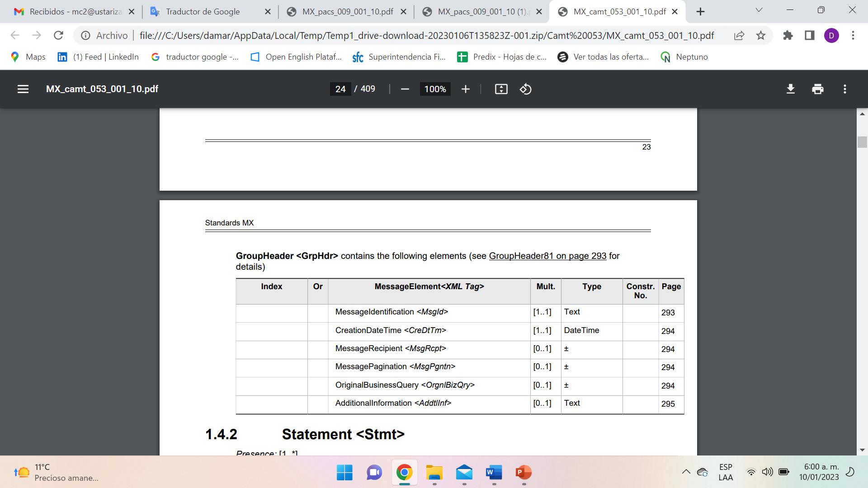Open the PDF viewer more-actions menu
This screenshot has width=868, height=488.
click(x=844, y=89)
